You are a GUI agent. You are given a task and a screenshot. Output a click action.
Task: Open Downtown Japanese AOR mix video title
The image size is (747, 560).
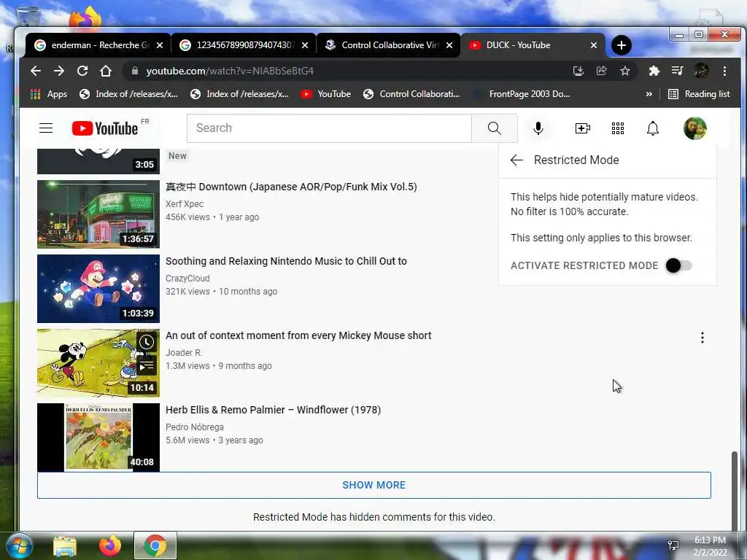pyautogui.click(x=291, y=187)
